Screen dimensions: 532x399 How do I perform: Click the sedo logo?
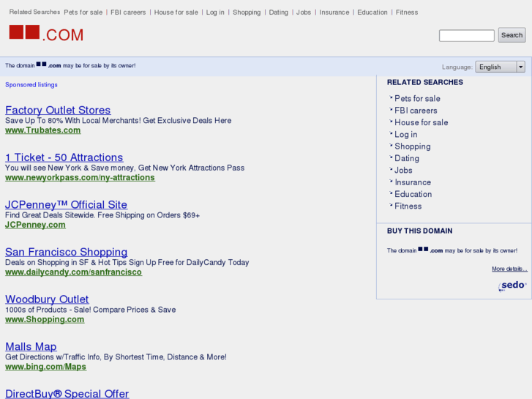point(512,286)
